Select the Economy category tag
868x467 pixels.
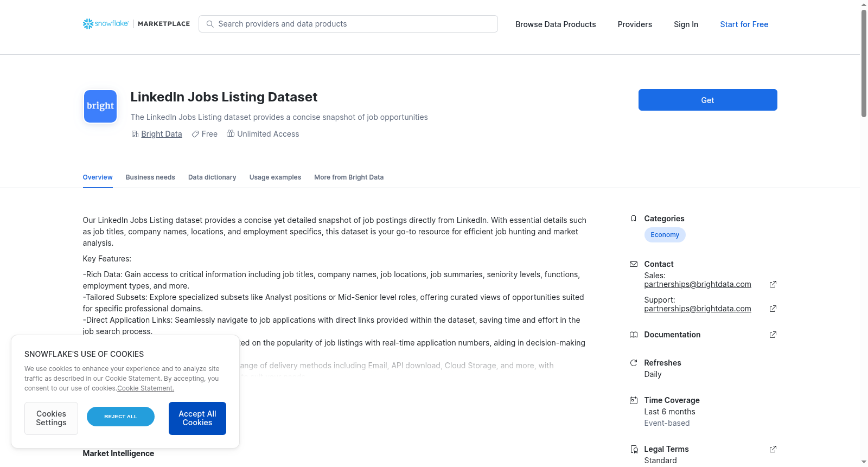pos(665,235)
